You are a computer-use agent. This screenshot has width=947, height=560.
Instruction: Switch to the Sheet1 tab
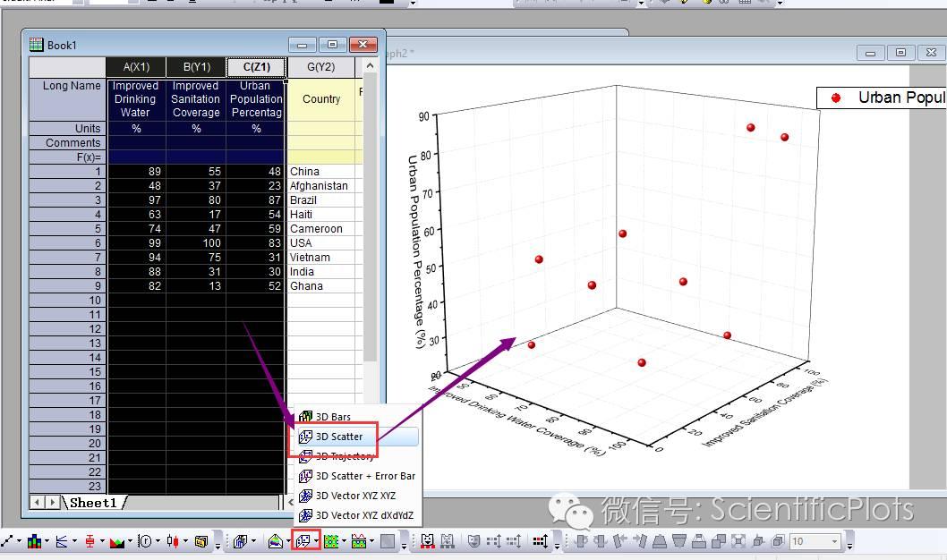click(94, 503)
